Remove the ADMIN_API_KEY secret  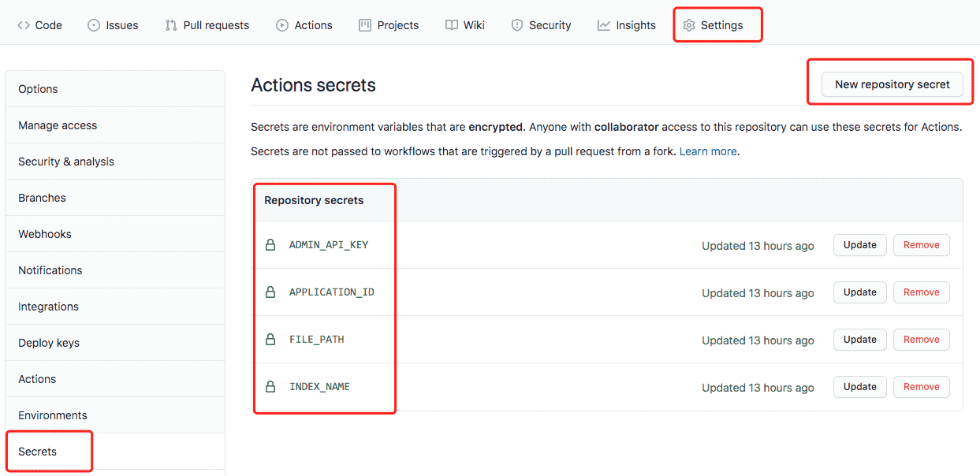(922, 245)
